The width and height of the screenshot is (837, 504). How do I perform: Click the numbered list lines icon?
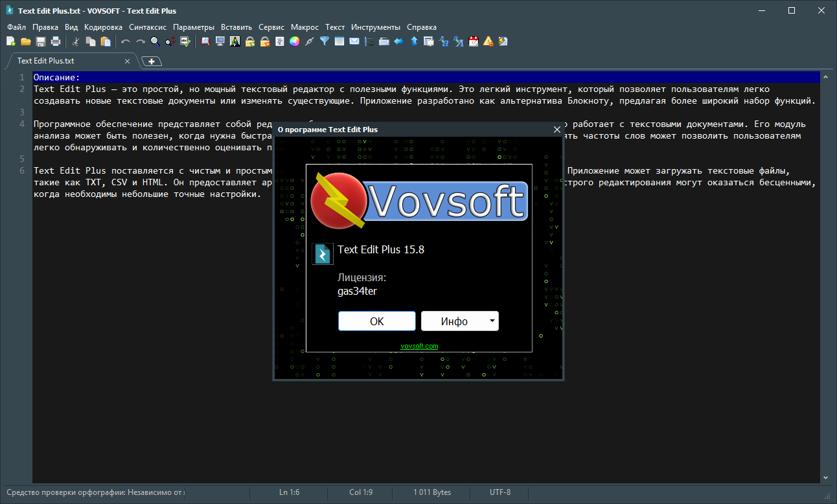(x=369, y=41)
